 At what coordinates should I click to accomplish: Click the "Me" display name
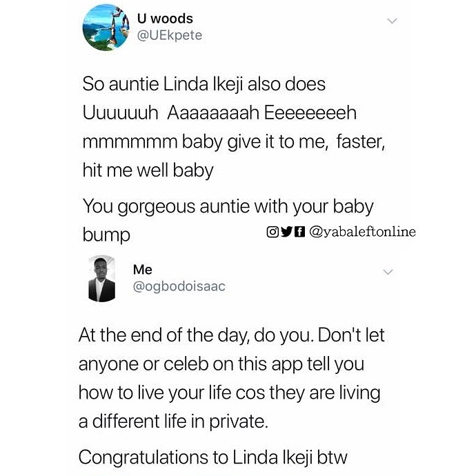(x=143, y=270)
